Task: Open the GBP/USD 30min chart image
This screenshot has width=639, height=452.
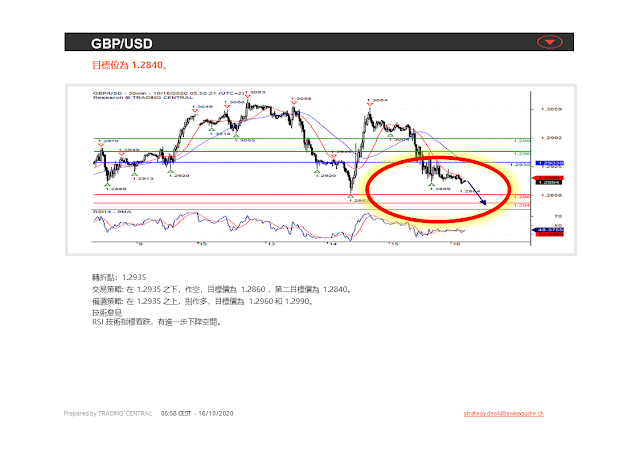Action: pos(321,170)
